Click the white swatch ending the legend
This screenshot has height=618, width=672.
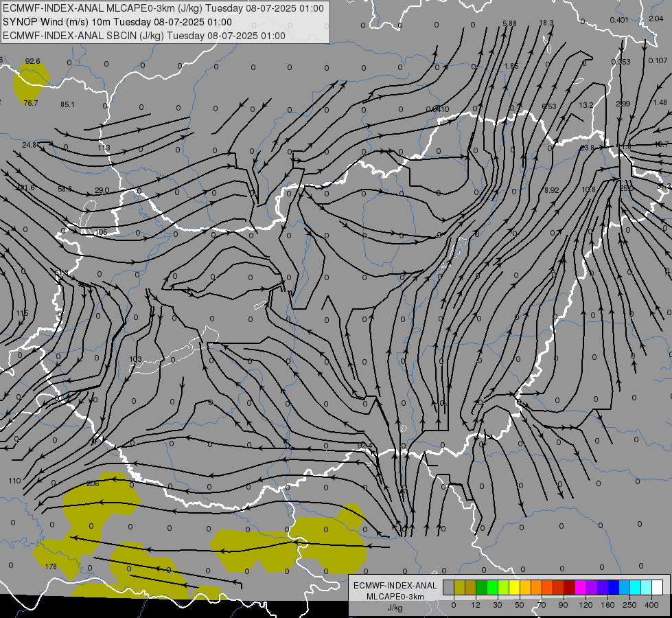coord(657,587)
